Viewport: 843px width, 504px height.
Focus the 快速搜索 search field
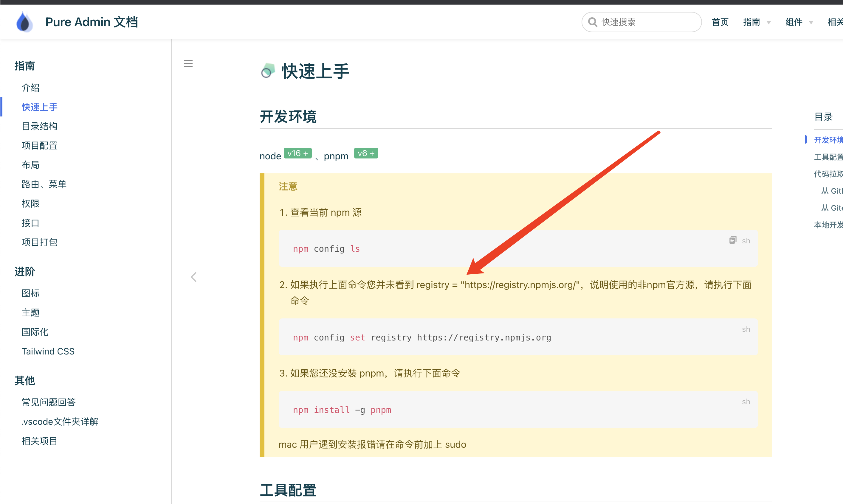[641, 22]
